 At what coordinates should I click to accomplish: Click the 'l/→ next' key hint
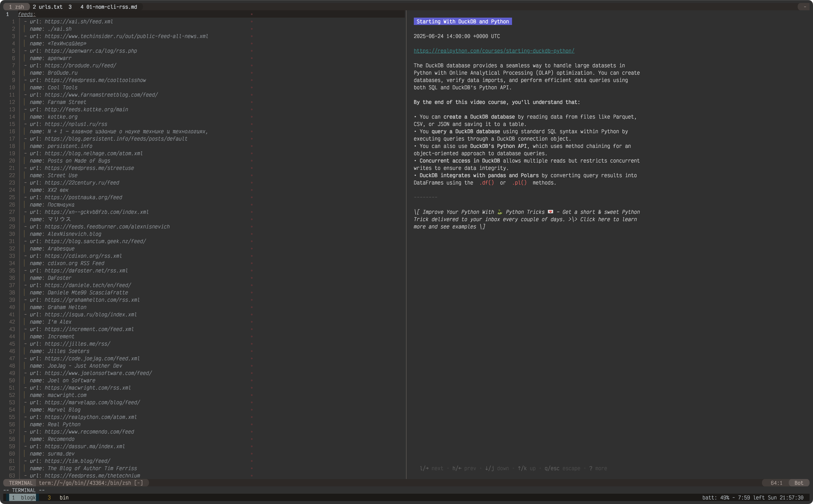click(x=431, y=468)
